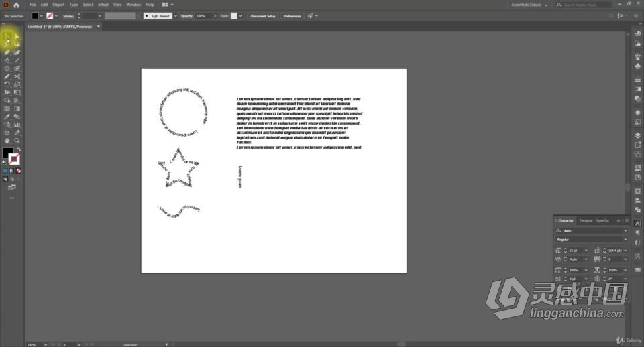644x347 pixels.
Task: Select the Gradient tool
Action: (x=17, y=109)
